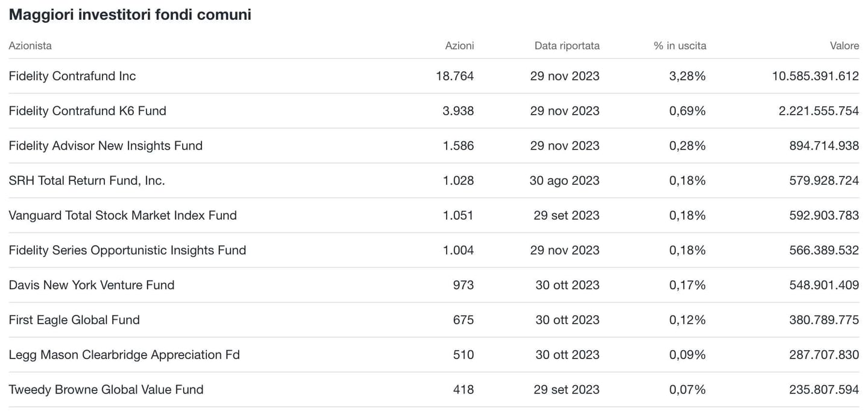Click the % in uscita column header

coord(680,46)
